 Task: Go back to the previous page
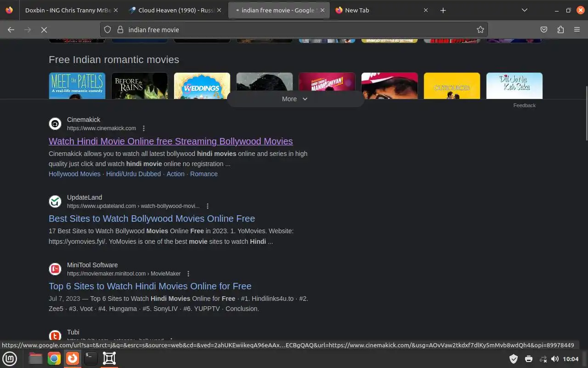pyautogui.click(x=11, y=29)
